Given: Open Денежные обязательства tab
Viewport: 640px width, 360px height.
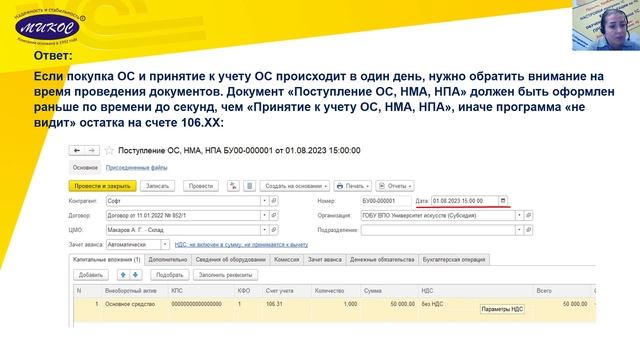Looking at the screenshot, I should (x=382, y=260).
